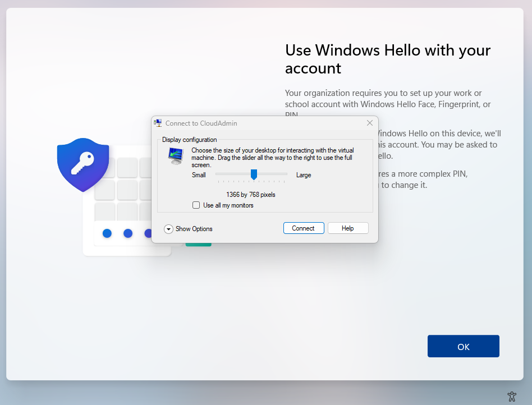Confirm Windows Hello setup with OK
The height and width of the screenshot is (405, 532).
463,346
